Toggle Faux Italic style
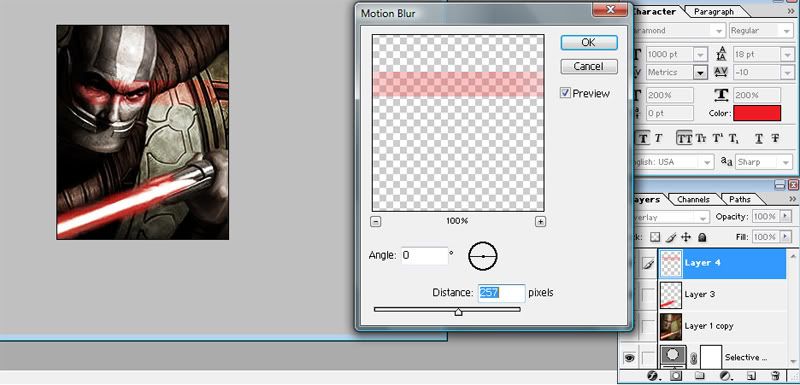 pyautogui.click(x=659, y=138)
